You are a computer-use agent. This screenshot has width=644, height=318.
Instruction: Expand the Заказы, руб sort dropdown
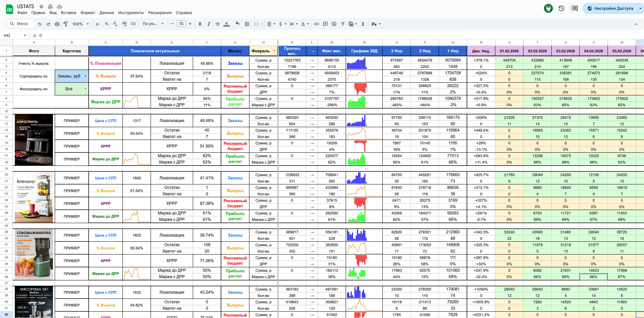pos(85,76)
